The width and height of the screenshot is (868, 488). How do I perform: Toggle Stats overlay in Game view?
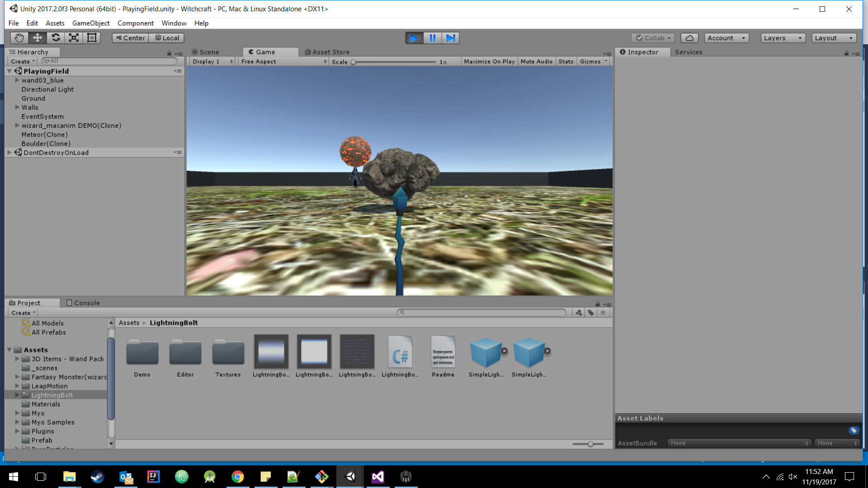(566, 61)
